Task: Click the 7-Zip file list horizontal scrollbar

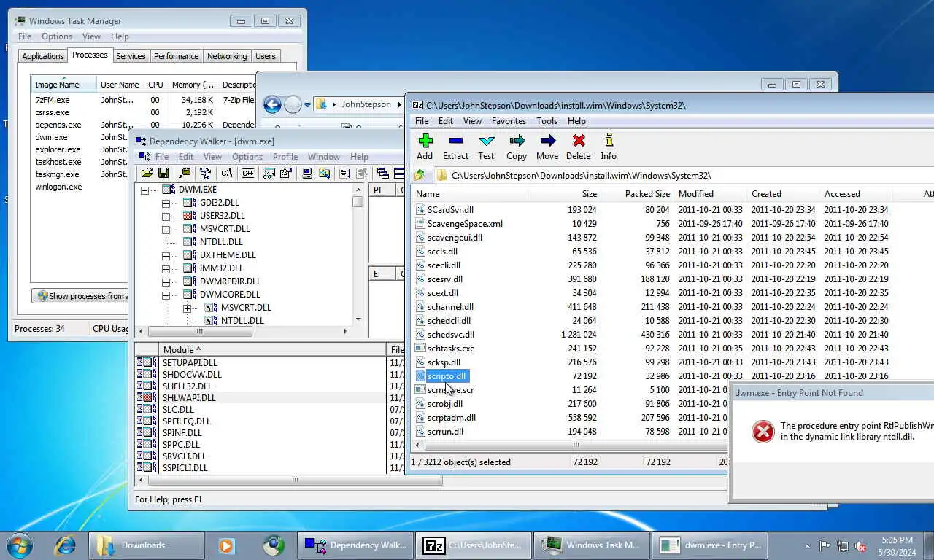Action: coord(576,445)
